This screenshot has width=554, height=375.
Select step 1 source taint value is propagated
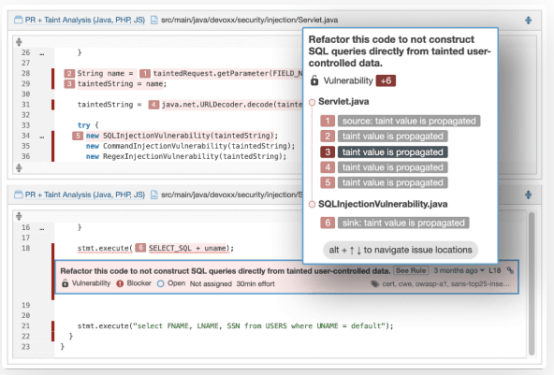[x=409, y=121]
